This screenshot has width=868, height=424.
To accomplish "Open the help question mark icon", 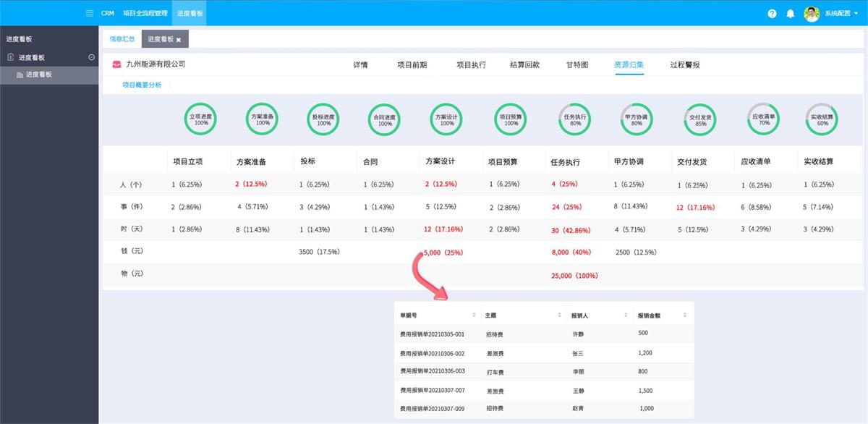I will (773, 14).
